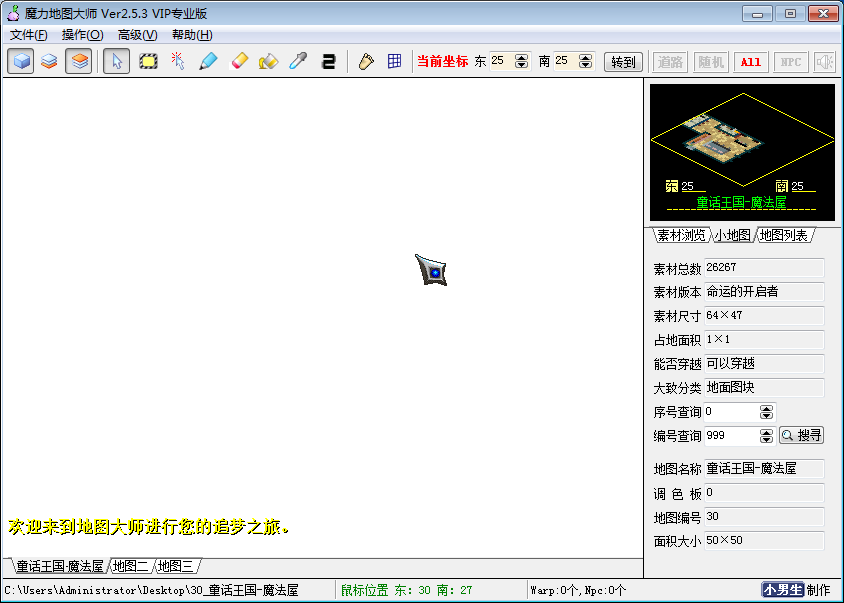Adjust the south coordinate spinner arrows
The image size is (844, 603).
coord(585,61)
